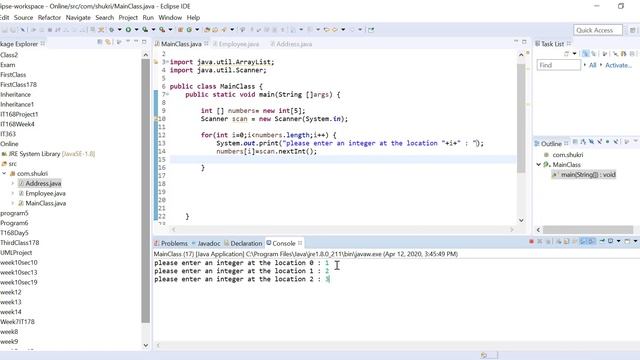Click the Quick Access field
The height and width of the screenshot is (360, 640).
[x=598, y=30]
